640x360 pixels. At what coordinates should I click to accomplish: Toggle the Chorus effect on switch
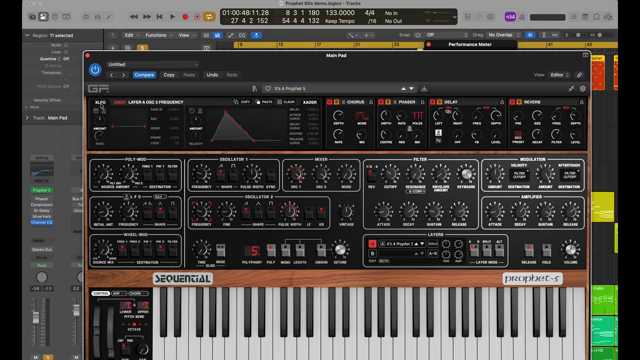(x=329, y=102)
